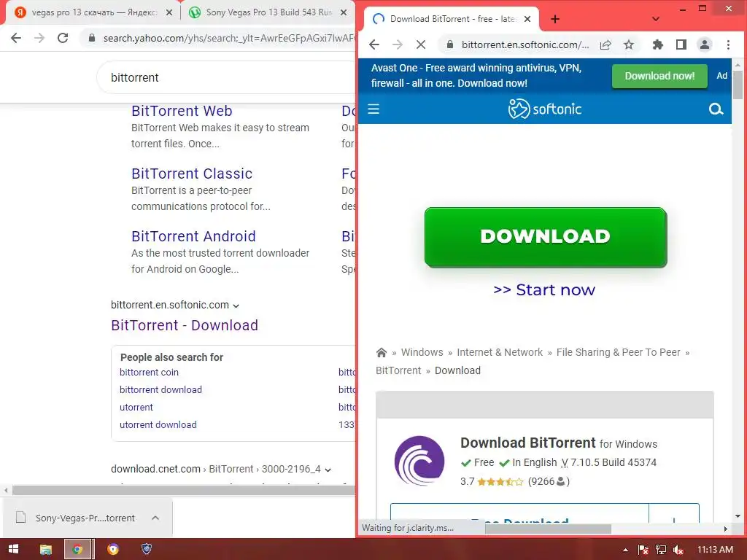This screenshot has width=747, height=560.
Task: Expand Sony-Vegas torrent download options chevron
Action: 155,518
